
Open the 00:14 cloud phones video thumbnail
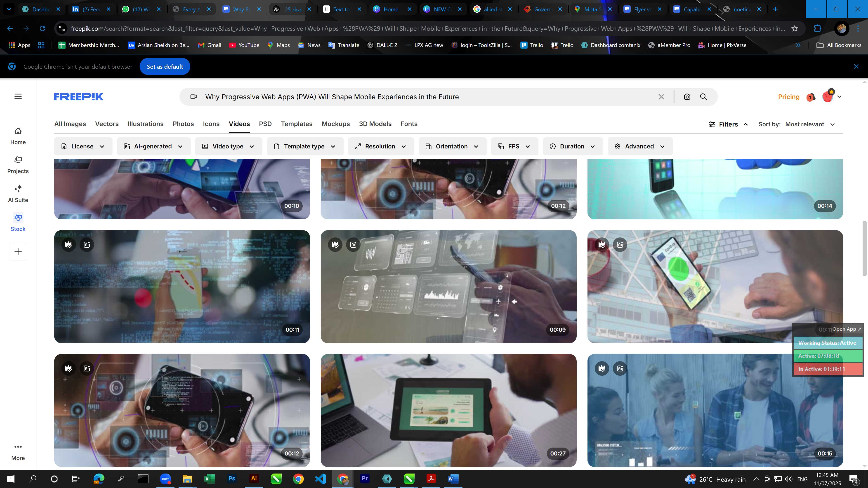click(715, 189)
